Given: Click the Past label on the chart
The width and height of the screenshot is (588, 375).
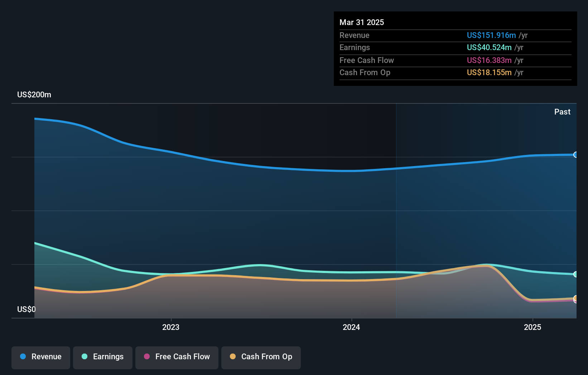Looking at the screenshot, I should coord(562,112).
